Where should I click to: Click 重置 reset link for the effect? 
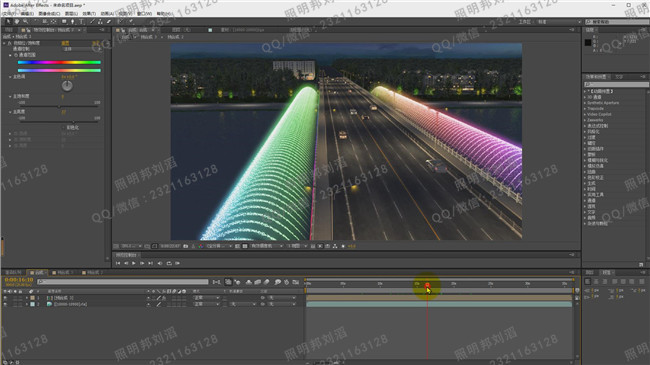tap(65, 43)
